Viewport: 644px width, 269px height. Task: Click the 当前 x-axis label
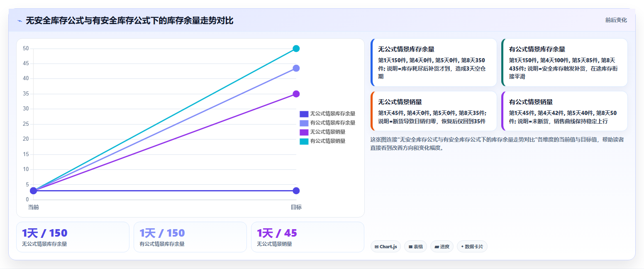click(x=33, y=207)
